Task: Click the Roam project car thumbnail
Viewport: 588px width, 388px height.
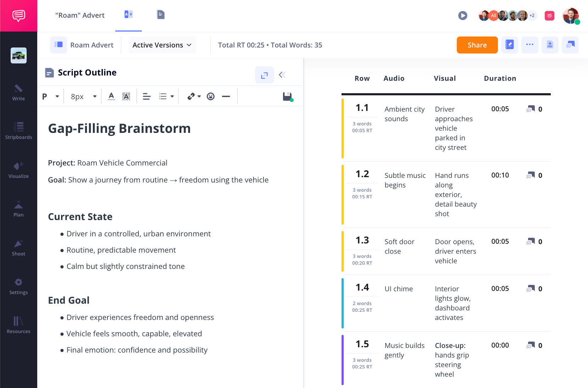Action: coord(18,55)
